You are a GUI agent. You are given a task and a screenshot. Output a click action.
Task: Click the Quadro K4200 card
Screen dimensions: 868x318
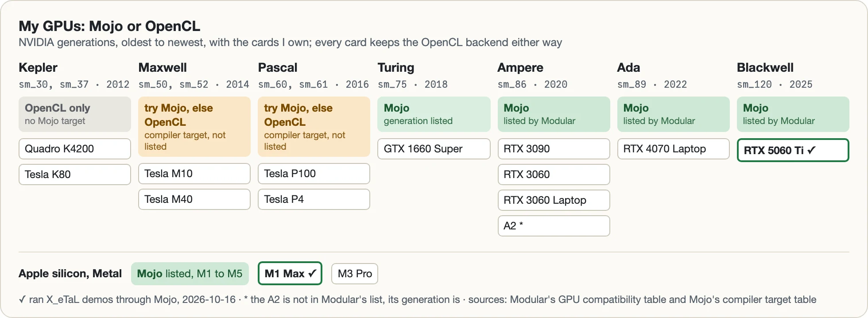click(x=75, y=149)
